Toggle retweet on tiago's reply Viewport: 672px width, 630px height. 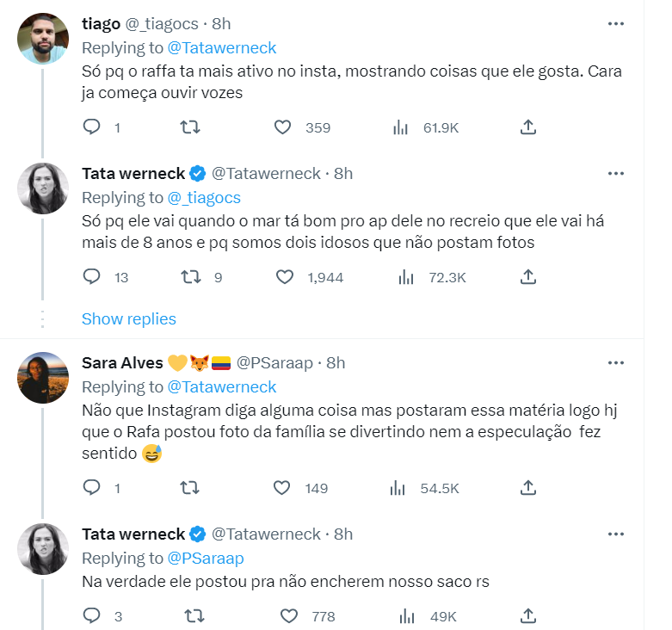point(190,127)
